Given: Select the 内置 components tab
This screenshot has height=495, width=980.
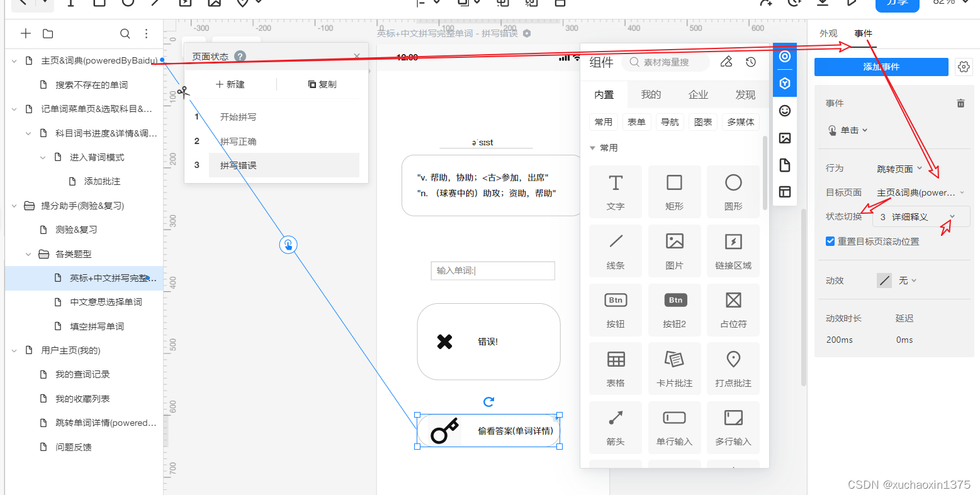Looking at the screenshot, I should tap(604, 94).
